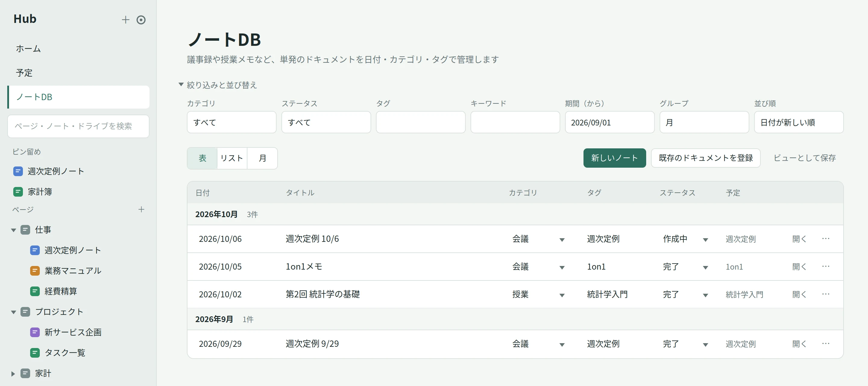Go to ホーム in the sidebar
The width and height of the screenshot is (868, 386).
[x=78, y=49]
